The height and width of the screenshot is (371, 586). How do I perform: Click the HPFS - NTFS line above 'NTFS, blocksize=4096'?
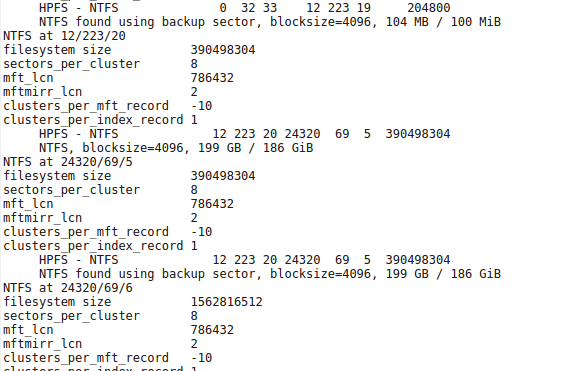pyautogui.click(x=245, y=134)
